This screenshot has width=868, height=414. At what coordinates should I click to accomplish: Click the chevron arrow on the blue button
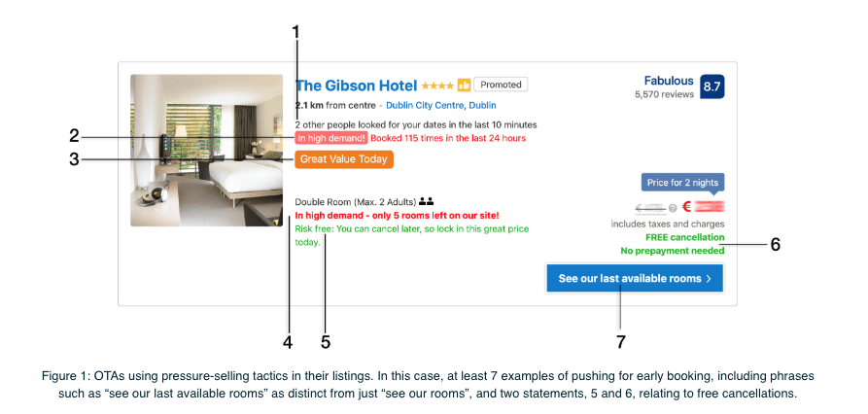pyautogui.click(x=709, y=278)
